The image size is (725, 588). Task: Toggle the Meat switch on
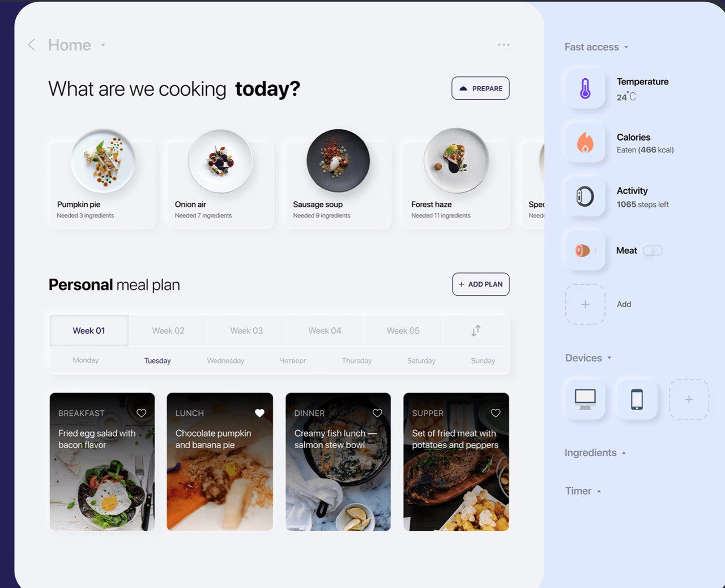(x=652, y=250)
